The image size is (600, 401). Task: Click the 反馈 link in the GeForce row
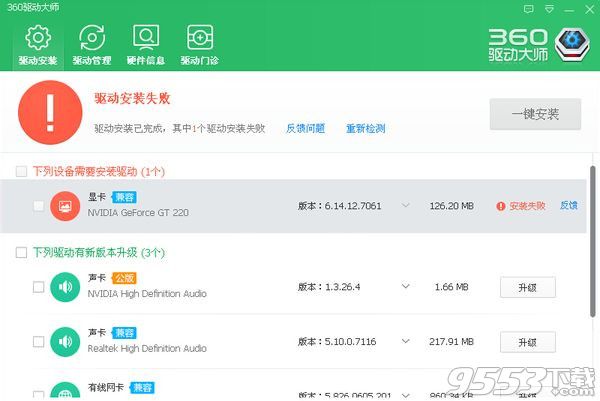pos(569,205)
